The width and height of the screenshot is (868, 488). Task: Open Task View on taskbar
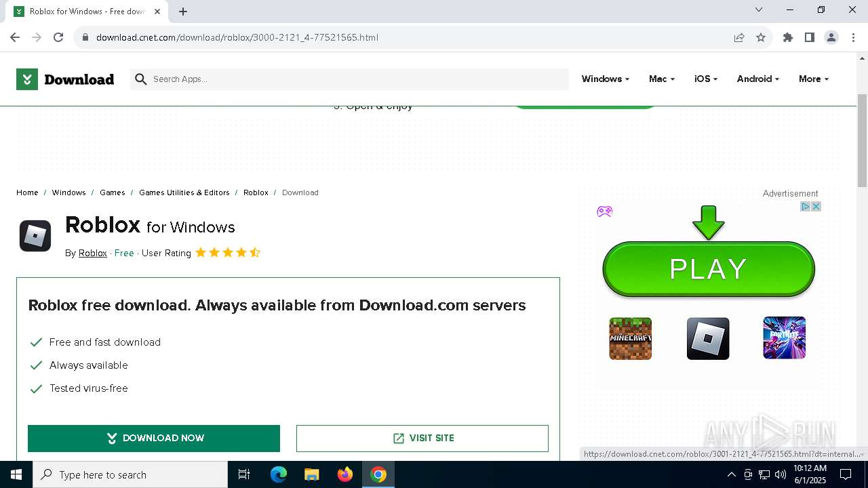244,474
